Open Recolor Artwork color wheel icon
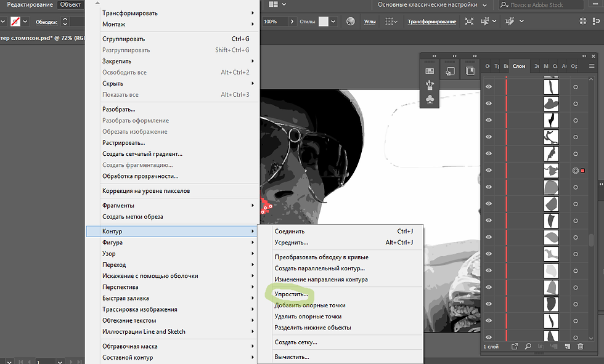Image resolution: width=604 pixels, height=364 pixels. (351, 22)
